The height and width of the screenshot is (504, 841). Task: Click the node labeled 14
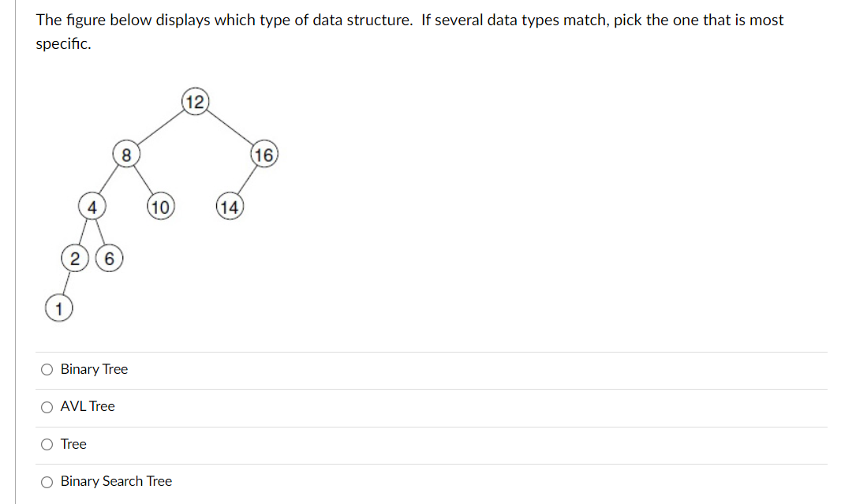point(230,207)
